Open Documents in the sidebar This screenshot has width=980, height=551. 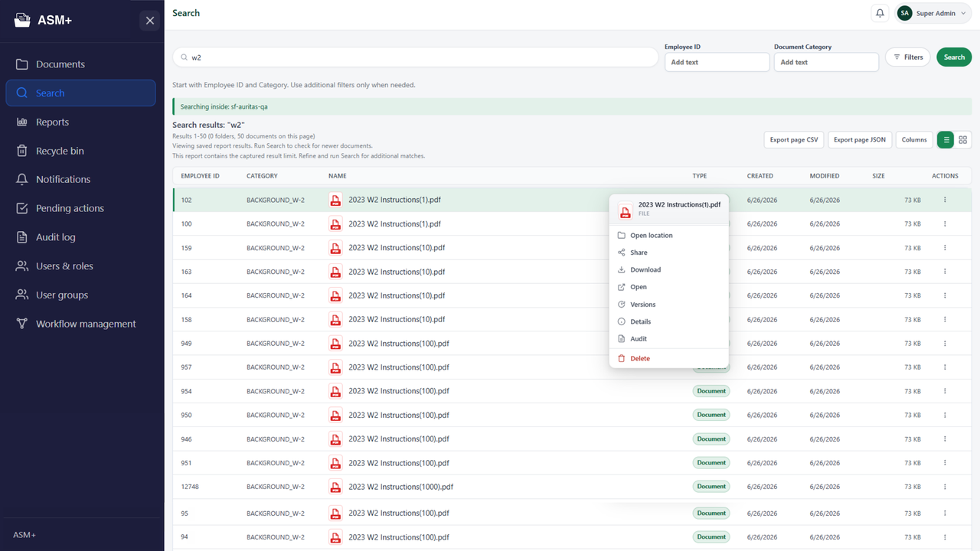[x=80, y=64]
